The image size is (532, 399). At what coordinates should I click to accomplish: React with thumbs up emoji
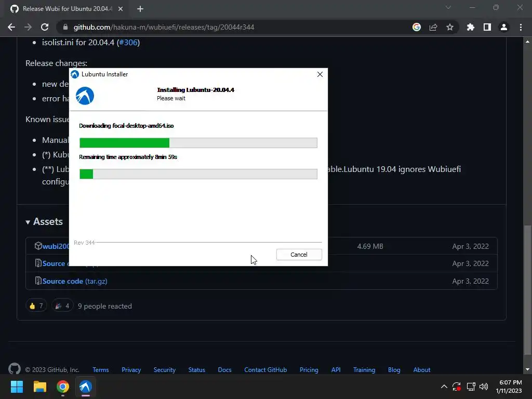coord(36,306)
